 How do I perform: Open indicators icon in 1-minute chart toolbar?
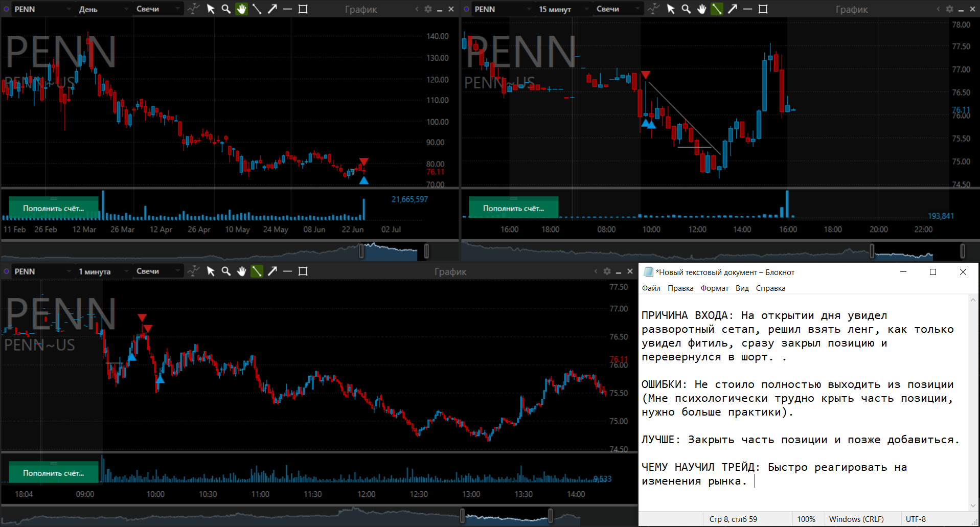(x=193, y=271)
